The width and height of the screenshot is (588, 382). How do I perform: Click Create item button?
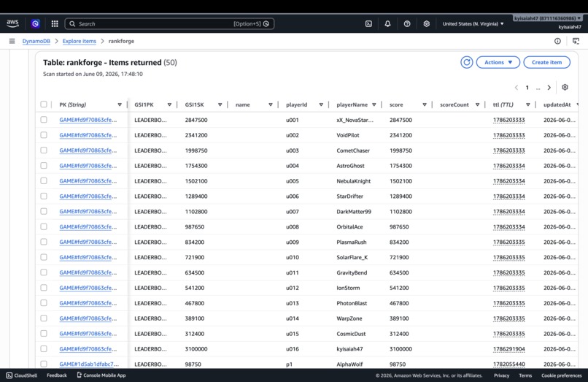pyautogui.click(x=546, y=62)
